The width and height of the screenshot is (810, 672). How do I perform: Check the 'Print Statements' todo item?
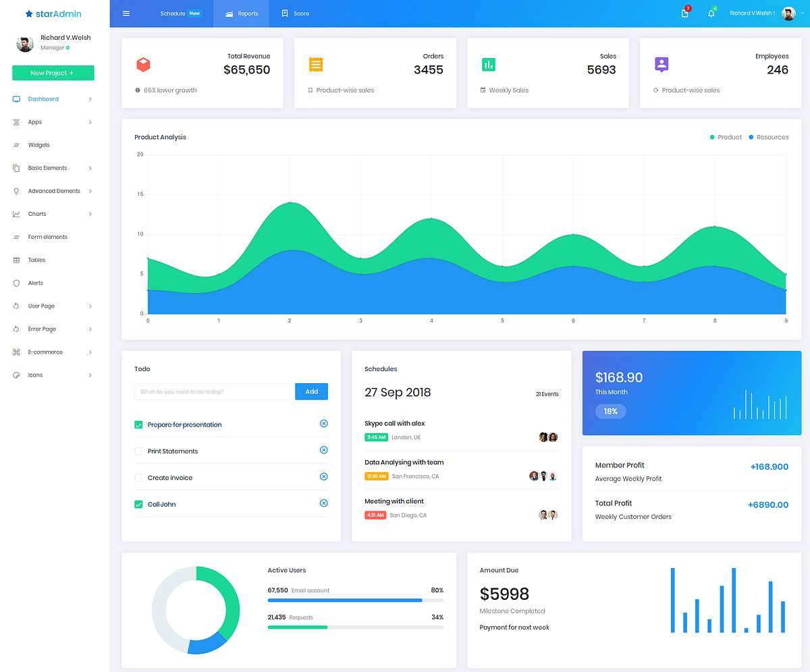pyautogui.click(x=138, y=451)
